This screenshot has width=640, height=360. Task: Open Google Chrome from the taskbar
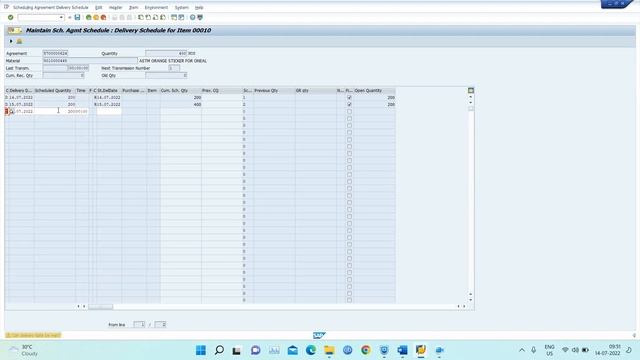pos(366,350)
